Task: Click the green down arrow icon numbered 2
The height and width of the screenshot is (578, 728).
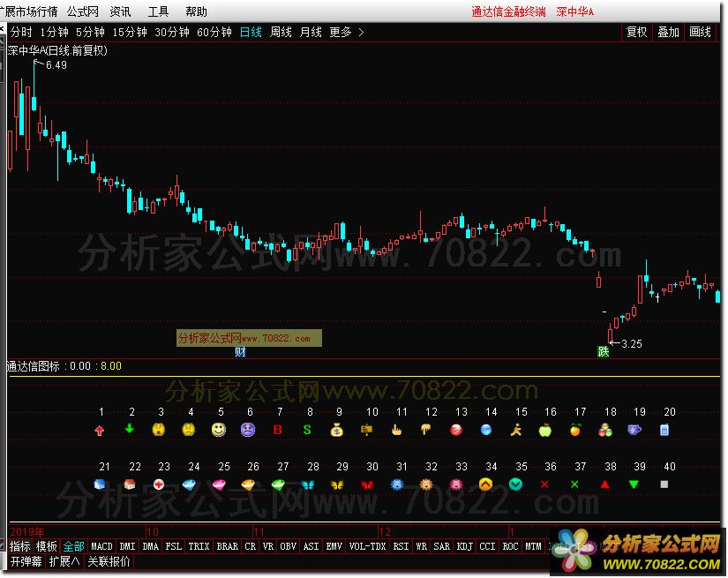Action: [x=130, y=430]
